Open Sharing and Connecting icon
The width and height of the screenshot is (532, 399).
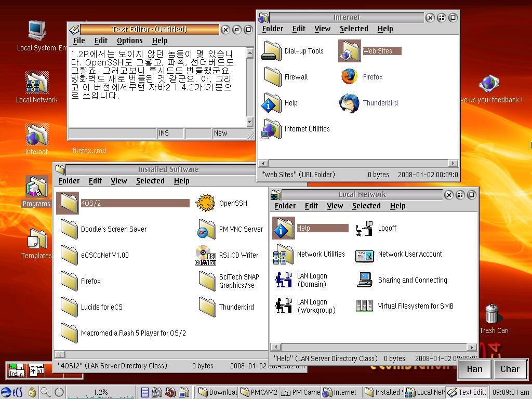[365, 280]
